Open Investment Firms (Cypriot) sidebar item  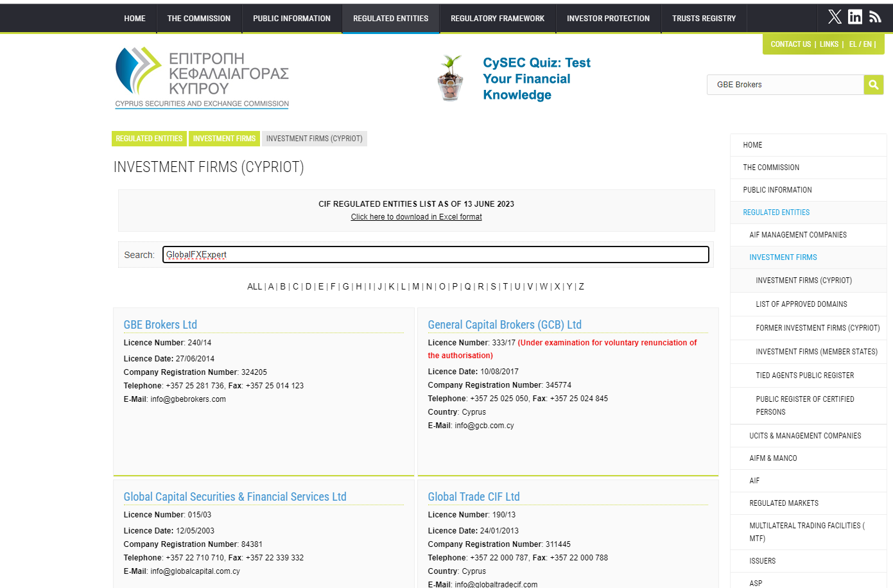tap(808, 281)
